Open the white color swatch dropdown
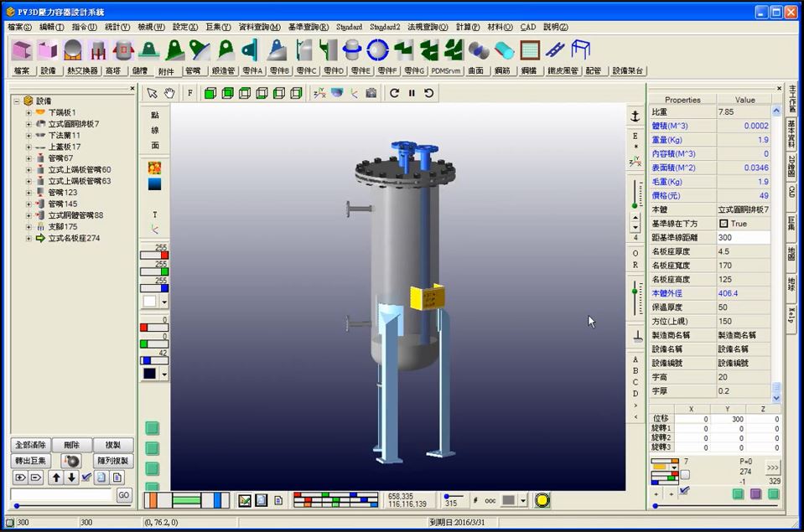Viewport: 804px width, 532px height. [x=164, y=302]
